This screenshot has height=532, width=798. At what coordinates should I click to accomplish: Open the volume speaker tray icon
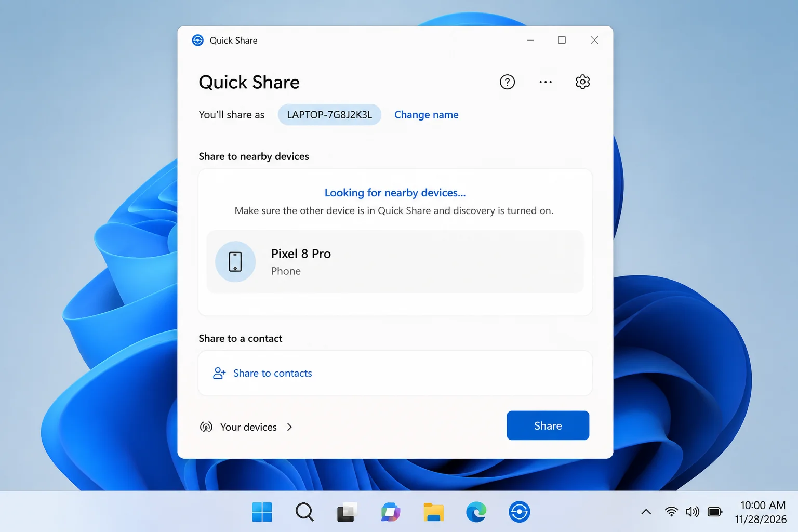click(693, 512)
